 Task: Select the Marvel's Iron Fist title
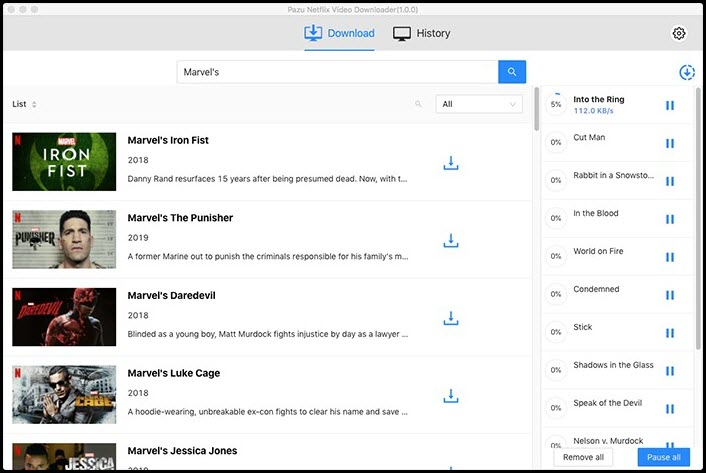coord(168,140)
